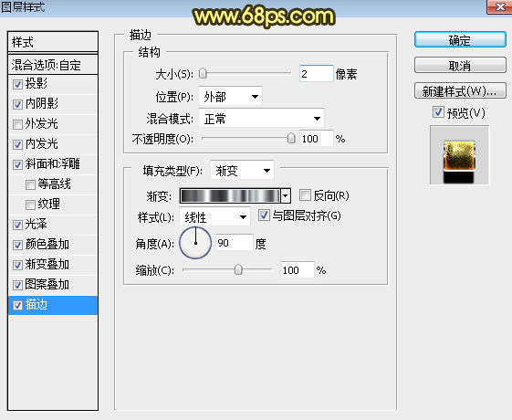This screenshot has width=512, height=420.
Task: Click the 不透明度 opacity slider handle
Action: click(x=291, y=139)
